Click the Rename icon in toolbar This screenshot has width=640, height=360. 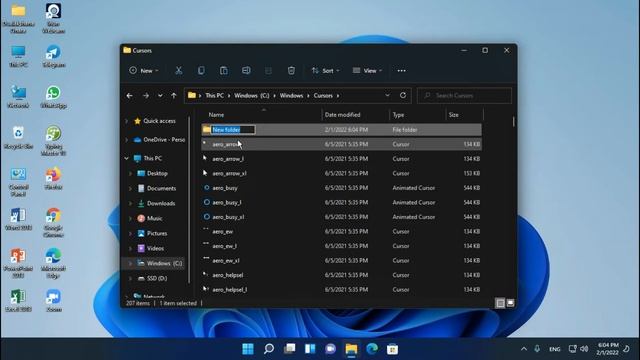point(246,71)
